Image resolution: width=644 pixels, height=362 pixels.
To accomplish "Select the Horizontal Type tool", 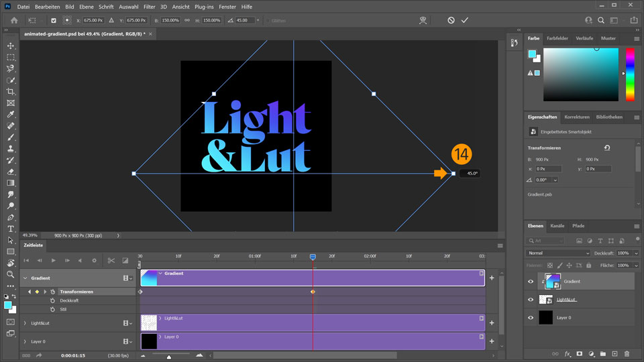I will click(11, 229).
